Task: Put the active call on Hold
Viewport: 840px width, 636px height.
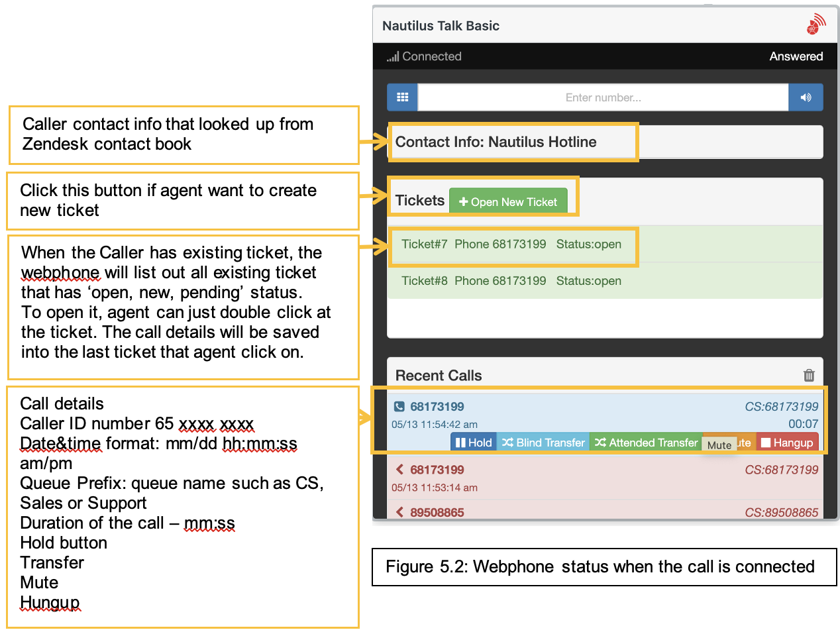Action: tap(474, 443)
